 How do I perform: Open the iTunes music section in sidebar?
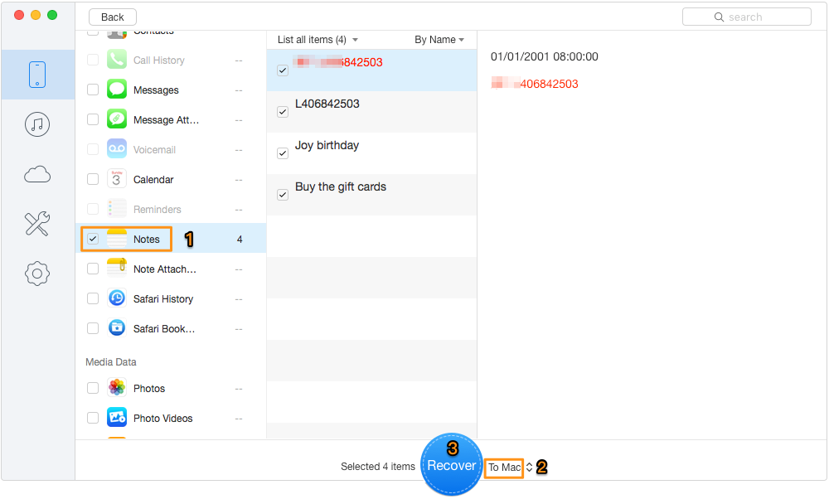pyautogui.click(x=37, y=124)
